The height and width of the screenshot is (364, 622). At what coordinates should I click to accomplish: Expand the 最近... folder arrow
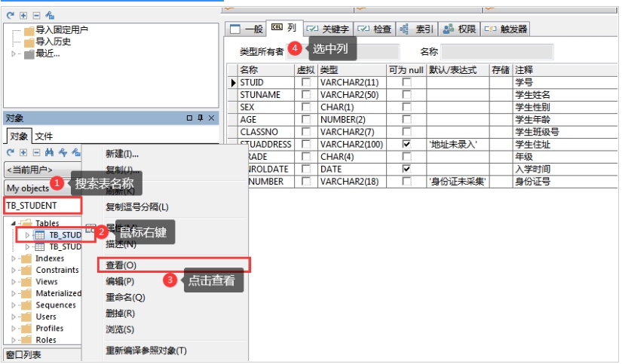pos(14,54)
